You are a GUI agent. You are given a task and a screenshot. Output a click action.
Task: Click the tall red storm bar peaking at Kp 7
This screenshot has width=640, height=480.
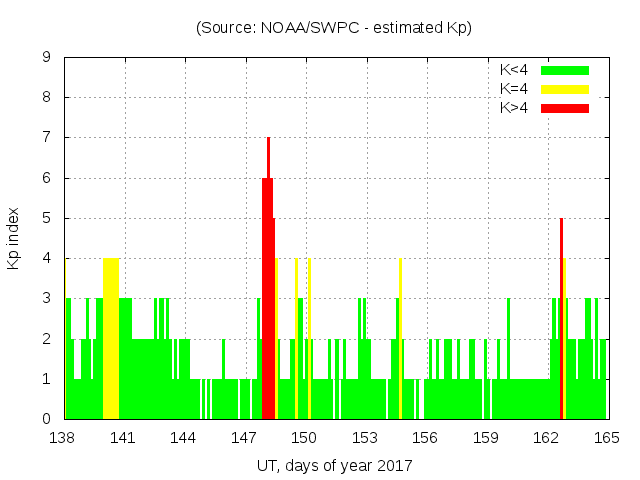point(268,280)
